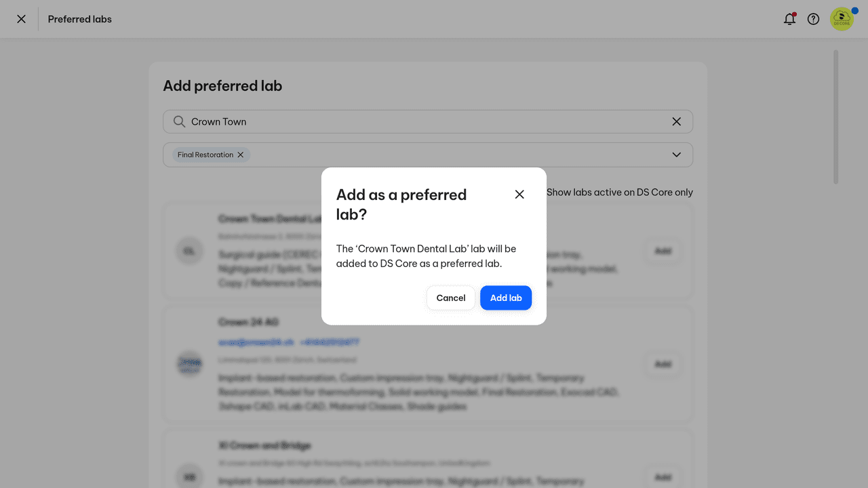The image size is (868, 488).
Task: Open the notifications bell
Action: [789, 19]
